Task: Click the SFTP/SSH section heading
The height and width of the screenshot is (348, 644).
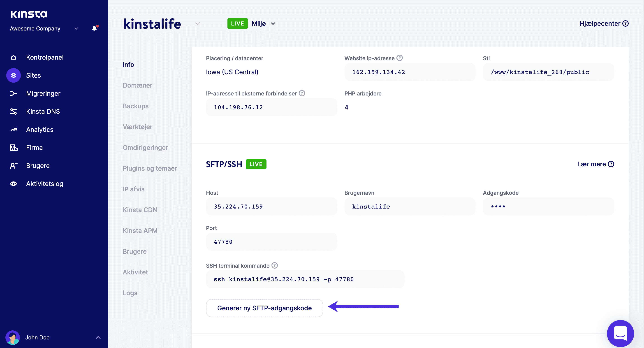Action: point(224,164)
